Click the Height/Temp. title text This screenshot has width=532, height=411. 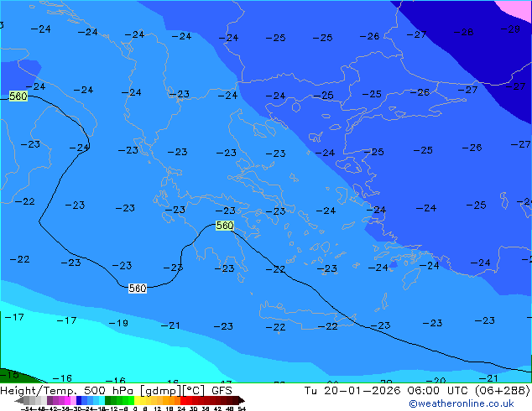click(39, 391)
